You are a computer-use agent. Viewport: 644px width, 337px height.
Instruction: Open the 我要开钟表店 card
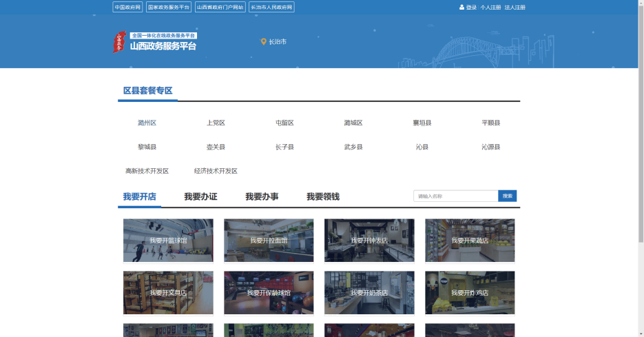(369, 241)
